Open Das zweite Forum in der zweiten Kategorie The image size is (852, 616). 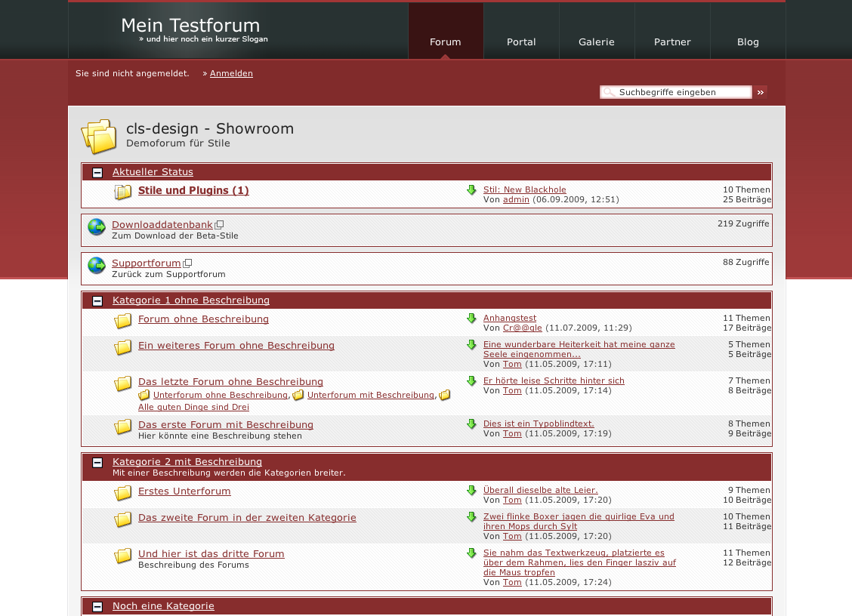click(x=247, y=518)
